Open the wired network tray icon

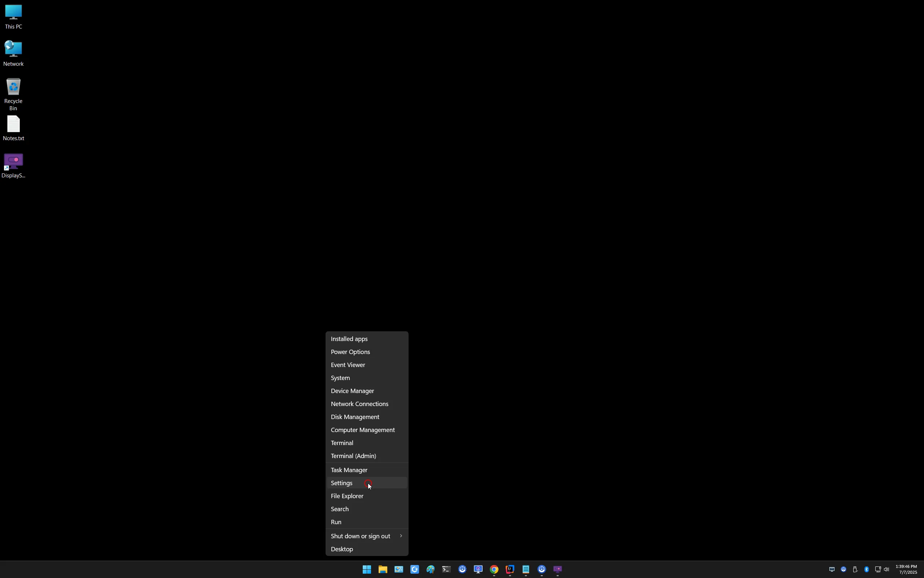(x=877, y=570)
